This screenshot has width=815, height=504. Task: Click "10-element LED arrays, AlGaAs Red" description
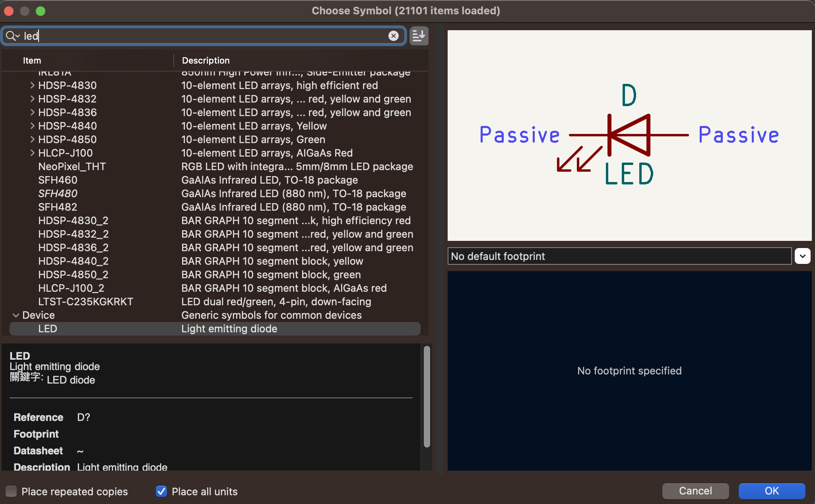[x=267, y=153]
